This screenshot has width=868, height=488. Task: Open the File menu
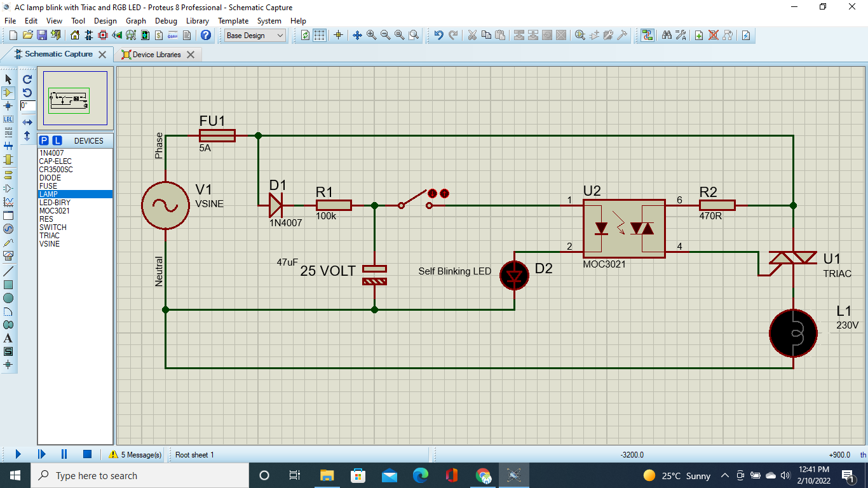coord(10,20)
